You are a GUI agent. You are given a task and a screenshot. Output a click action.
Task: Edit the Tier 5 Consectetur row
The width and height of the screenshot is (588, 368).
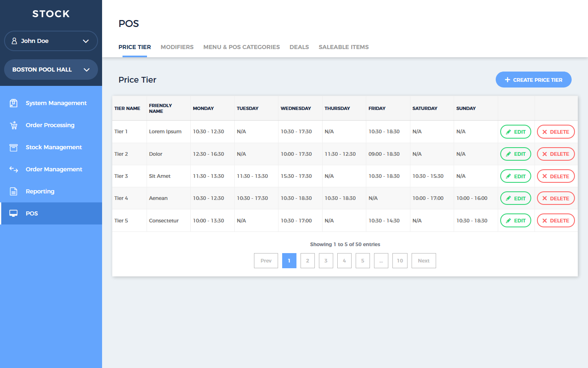tap(515, 220)
